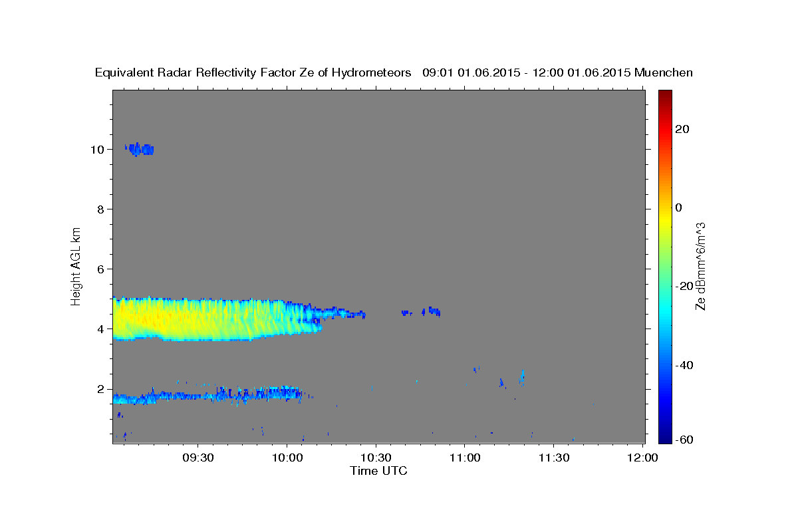Click the '09:30' time tick label

click(198, 458)
